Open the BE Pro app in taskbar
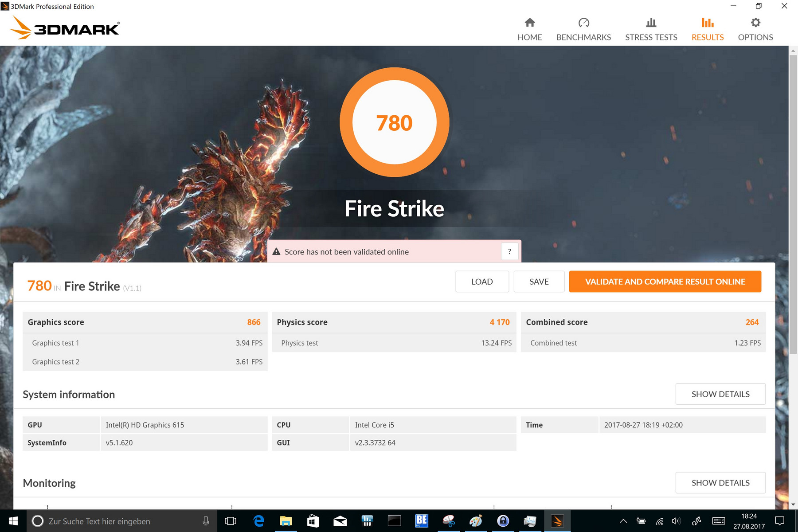 pyautogui.click(x=421, y=521)
